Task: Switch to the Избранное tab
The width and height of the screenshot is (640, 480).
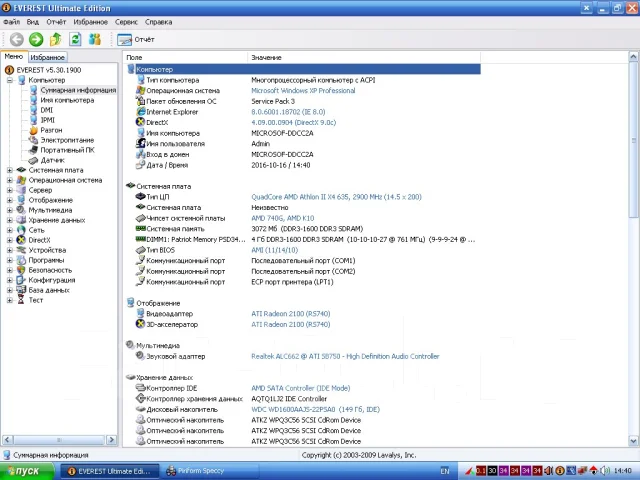Action: coord(47,58)
